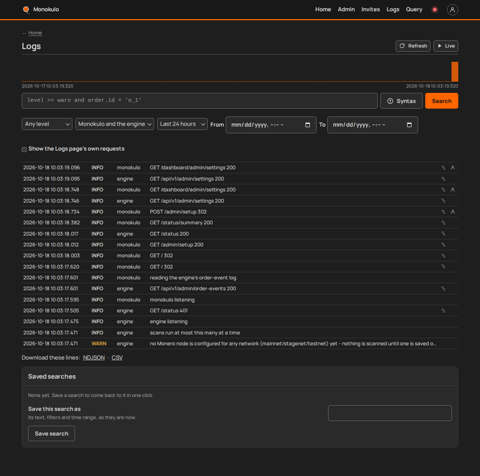
Task: Select the GET /status/summary 200 log line
Action: coord(239,223)
